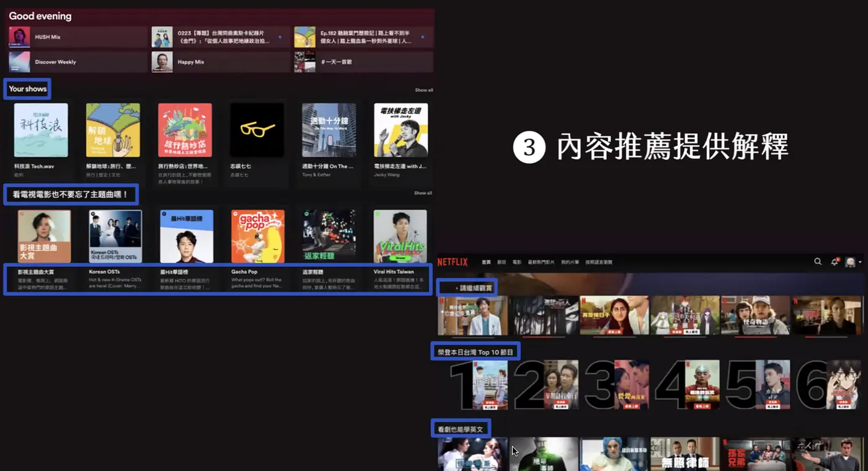Open 旅行熱炒店 podcast cover
The width and height of the screenshot is (868, 471).
pos(185,130)
